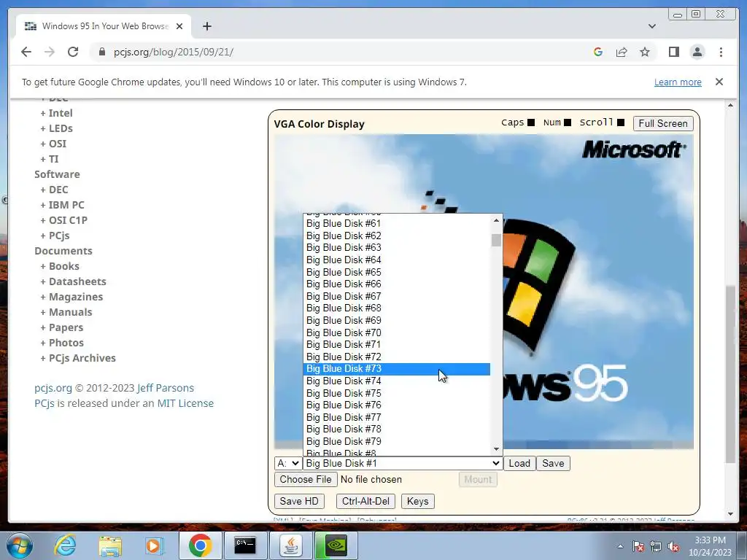Open the Big Blue Disk #1 combo box
This screenshot has height=560, width=747.
[x=403, y=463]
